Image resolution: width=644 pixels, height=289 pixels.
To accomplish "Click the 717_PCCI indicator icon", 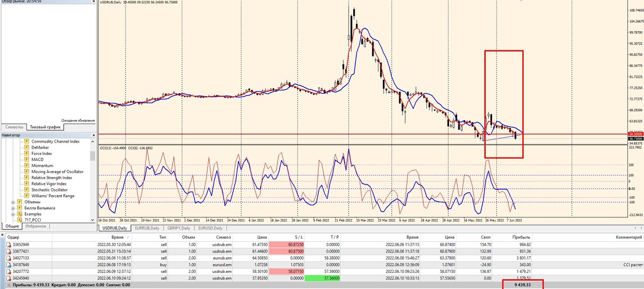I will [x=20, y=220].
